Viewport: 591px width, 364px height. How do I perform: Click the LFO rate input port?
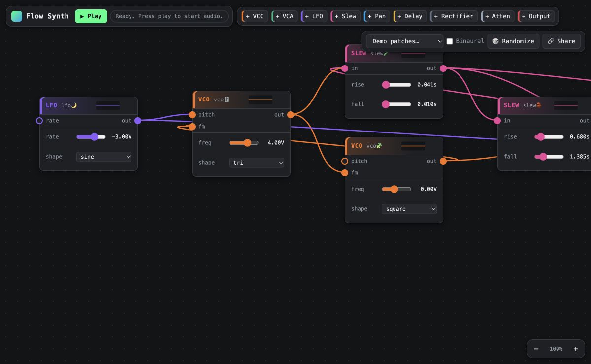click(x=39, y=121)
